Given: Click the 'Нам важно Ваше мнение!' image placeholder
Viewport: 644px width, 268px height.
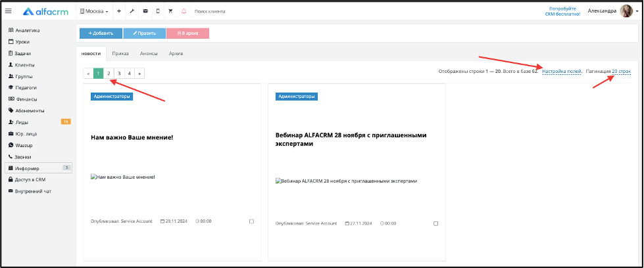Looking at the screenshot, I should pyautogui.click(x=123, y=177).
